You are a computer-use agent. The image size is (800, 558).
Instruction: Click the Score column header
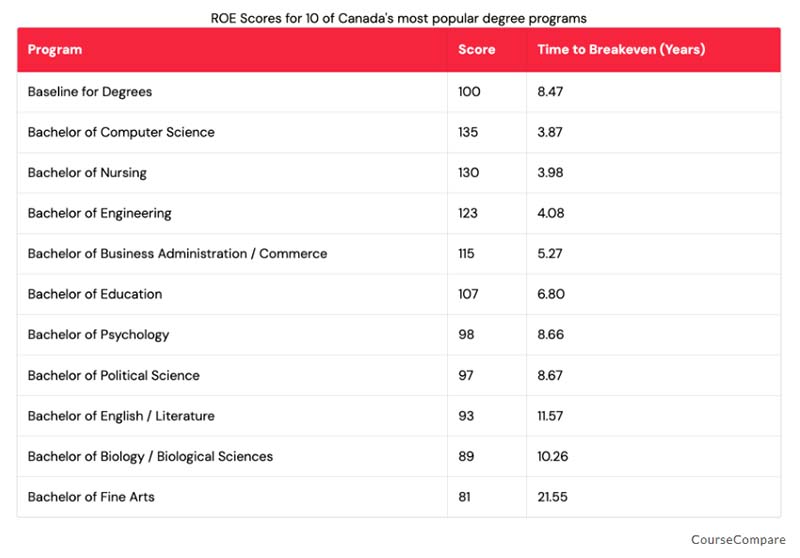tap(476, 50)
